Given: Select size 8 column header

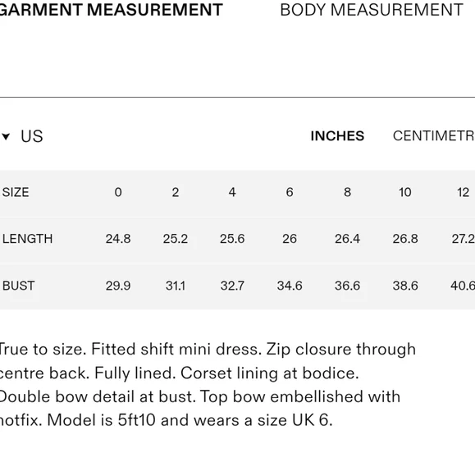Looking at the screenshot, I should (348, 192).
